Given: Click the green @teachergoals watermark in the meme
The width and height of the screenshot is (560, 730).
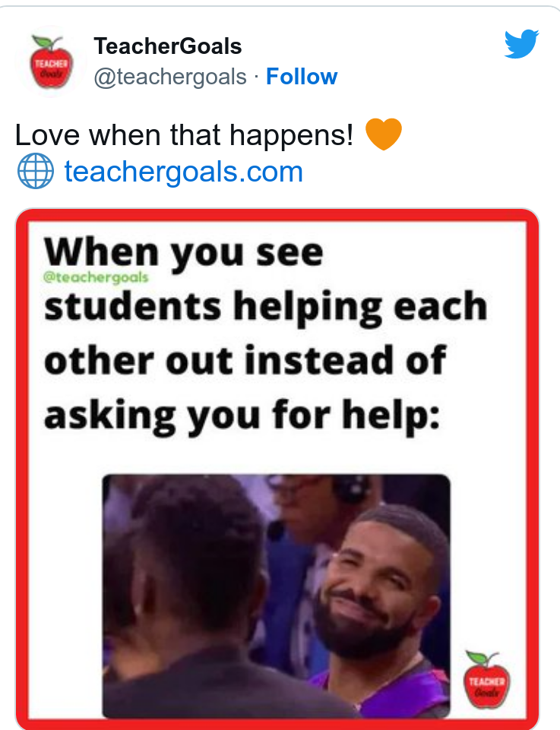Looking at the screenshot, I should click(x=96, y=277).
